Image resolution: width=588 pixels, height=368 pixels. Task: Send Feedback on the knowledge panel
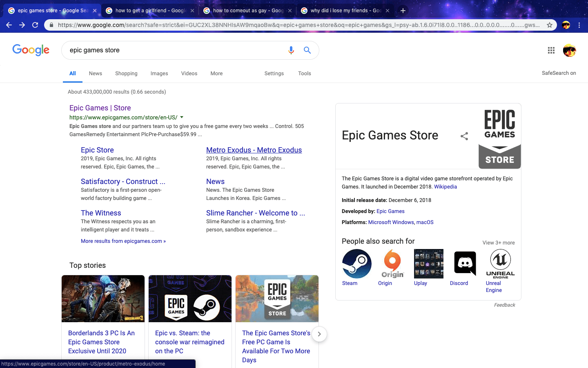pos(505,305)
